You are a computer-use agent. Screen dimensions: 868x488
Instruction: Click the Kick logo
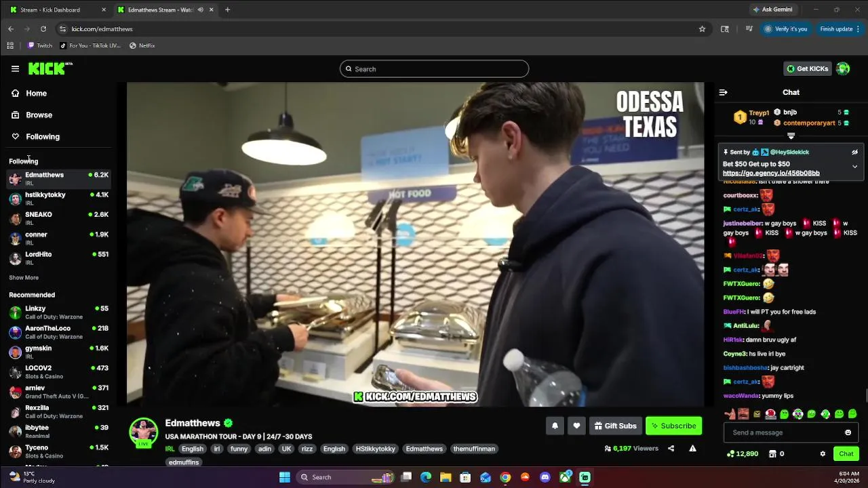(x=50, y=68)
